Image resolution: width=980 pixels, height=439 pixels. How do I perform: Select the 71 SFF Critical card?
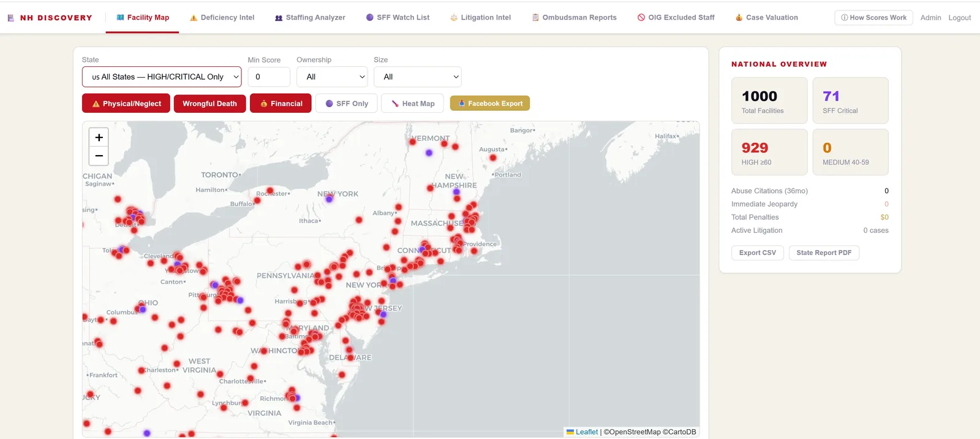850,101
